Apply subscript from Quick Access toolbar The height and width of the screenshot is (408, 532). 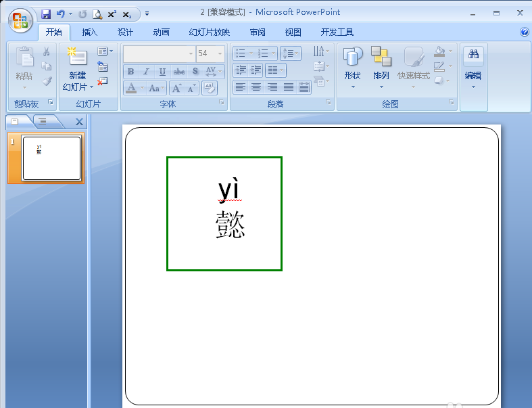click(x=127, y=15)
